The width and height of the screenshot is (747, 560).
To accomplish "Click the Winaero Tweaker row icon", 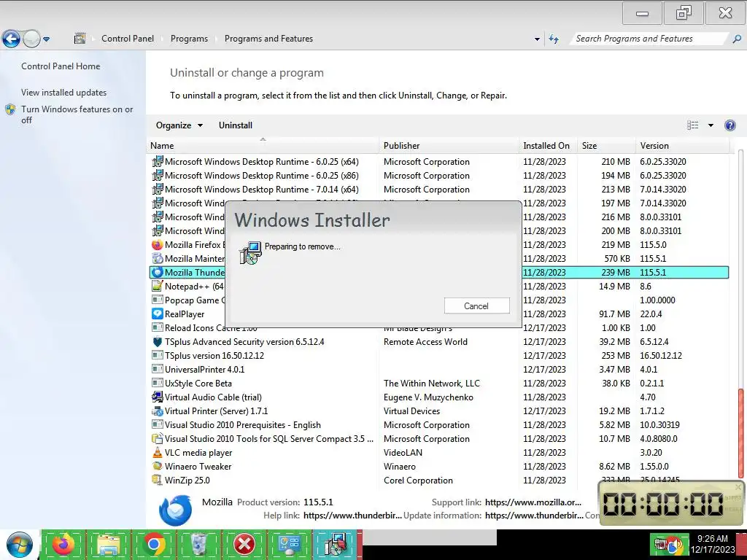I will 158,466.
